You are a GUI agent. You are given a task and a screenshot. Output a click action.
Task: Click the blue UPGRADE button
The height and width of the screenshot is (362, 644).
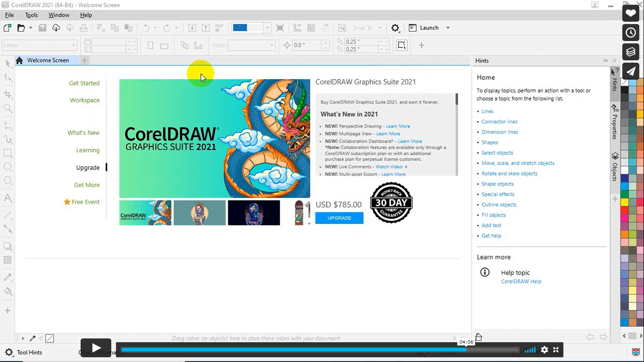click(339, 218)
